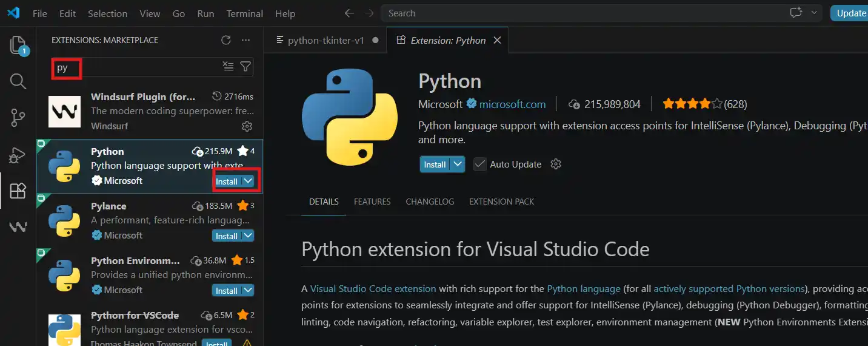This screenshot has height=346, width=868.
Task: Click the 215,989,804 install count
Action: pyautogui.click(x=612, y=104)
